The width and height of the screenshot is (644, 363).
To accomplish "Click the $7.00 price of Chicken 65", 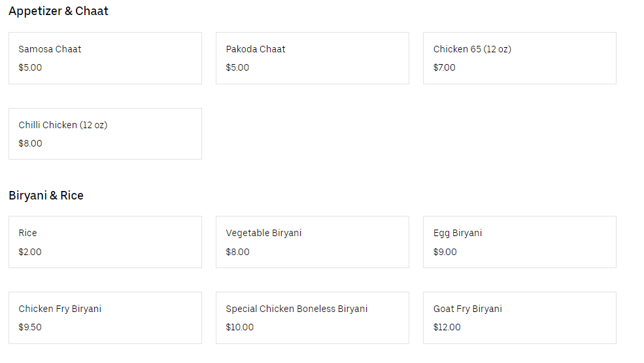I will (445, 67).
